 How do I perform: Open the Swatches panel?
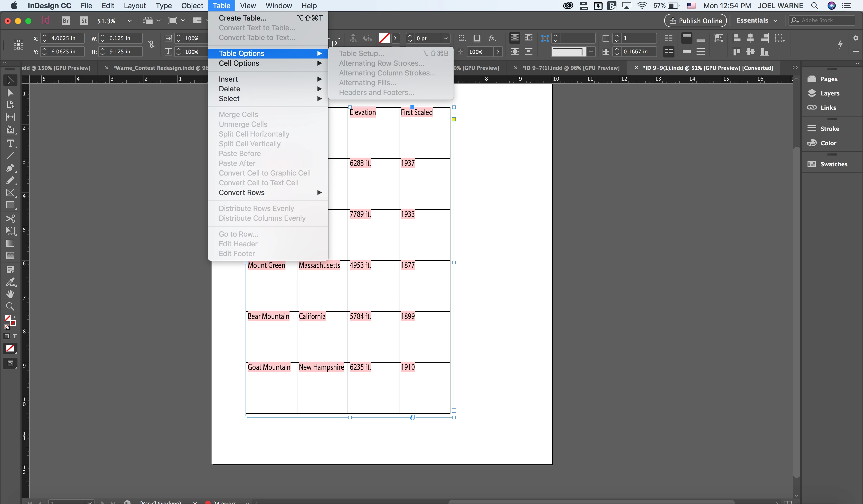click(x=833, y=164)
